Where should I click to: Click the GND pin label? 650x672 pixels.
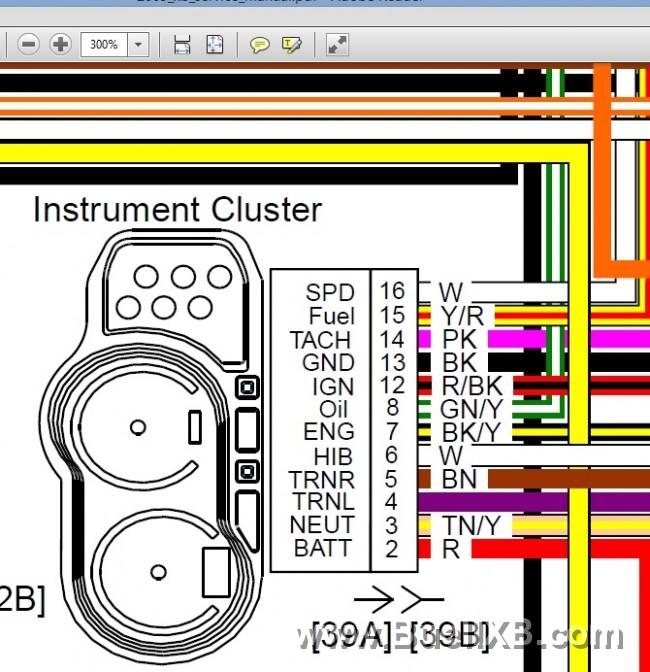click(328, 363)
